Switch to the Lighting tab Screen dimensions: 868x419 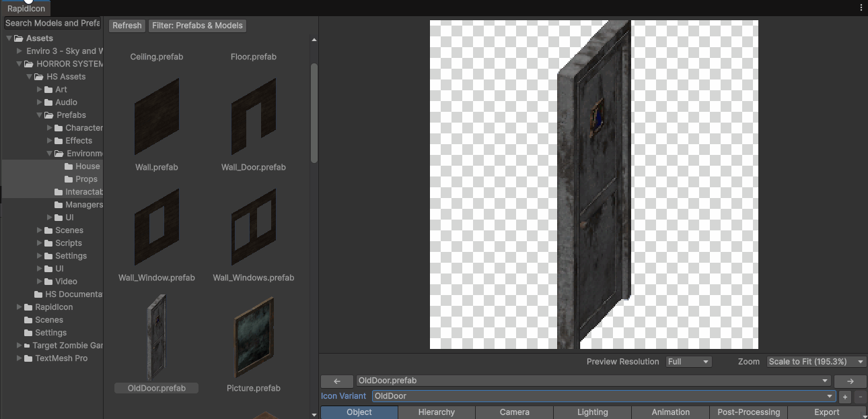(x=593, y=412)
